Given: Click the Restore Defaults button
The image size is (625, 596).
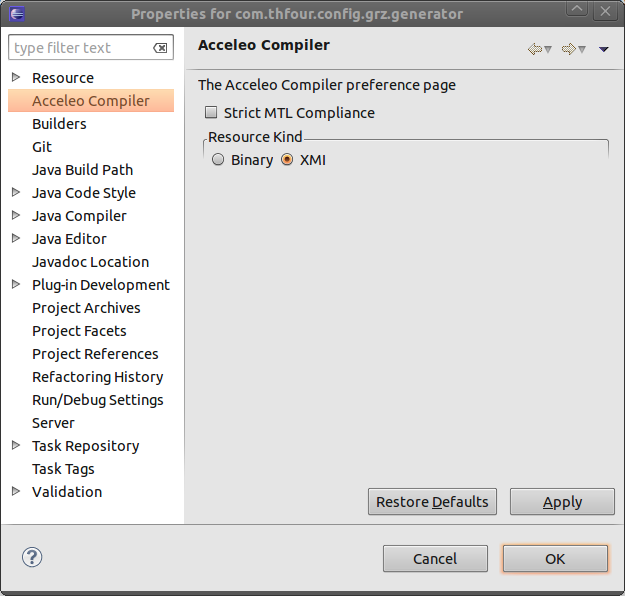Looking at the screenshot, I should coord(432,502).
